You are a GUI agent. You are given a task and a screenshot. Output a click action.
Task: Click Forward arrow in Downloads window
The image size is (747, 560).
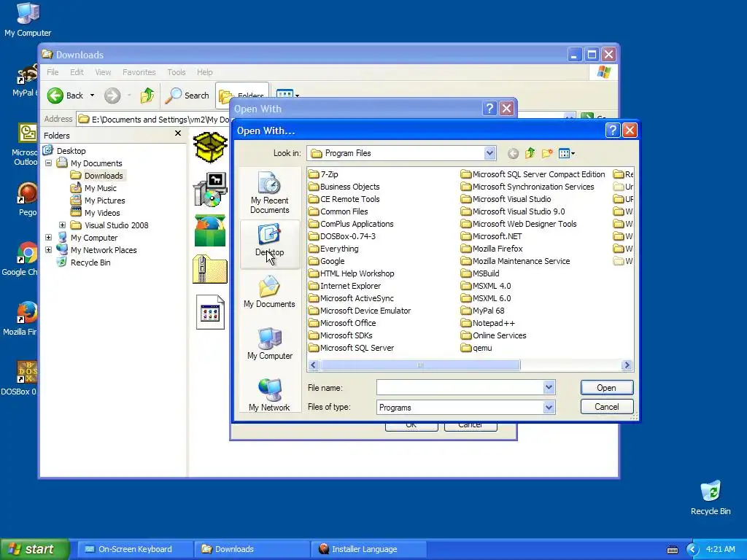tap(112, 96)
